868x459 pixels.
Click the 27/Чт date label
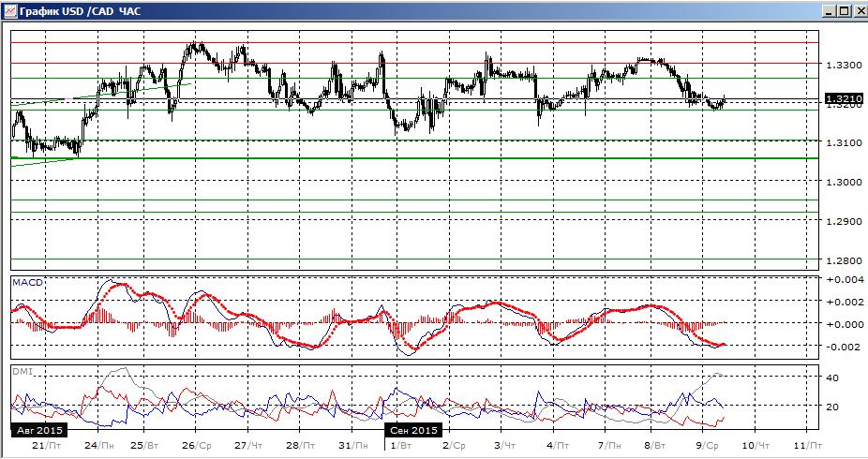pos(248,445)
